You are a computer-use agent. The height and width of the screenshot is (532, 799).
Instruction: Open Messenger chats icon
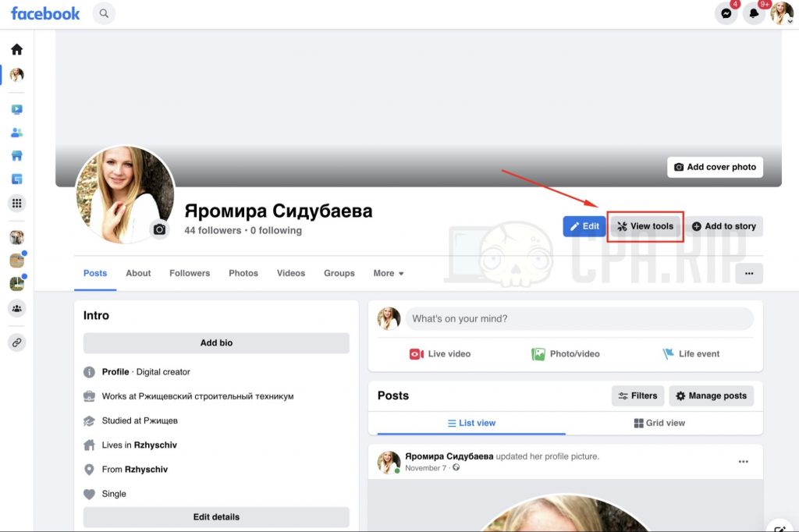pyautogui.click(x=726, y=13)
